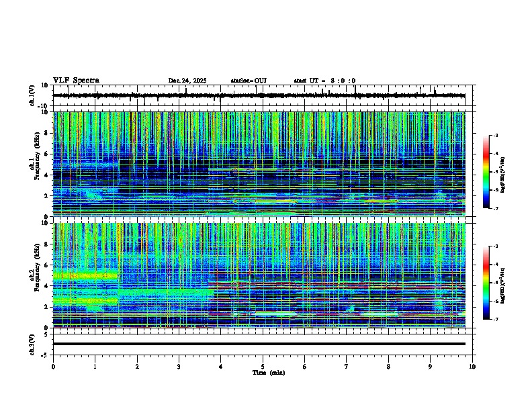
Task: Click the "4" tick on ch.2 frequency axis
Action: (x=46, y=286)
